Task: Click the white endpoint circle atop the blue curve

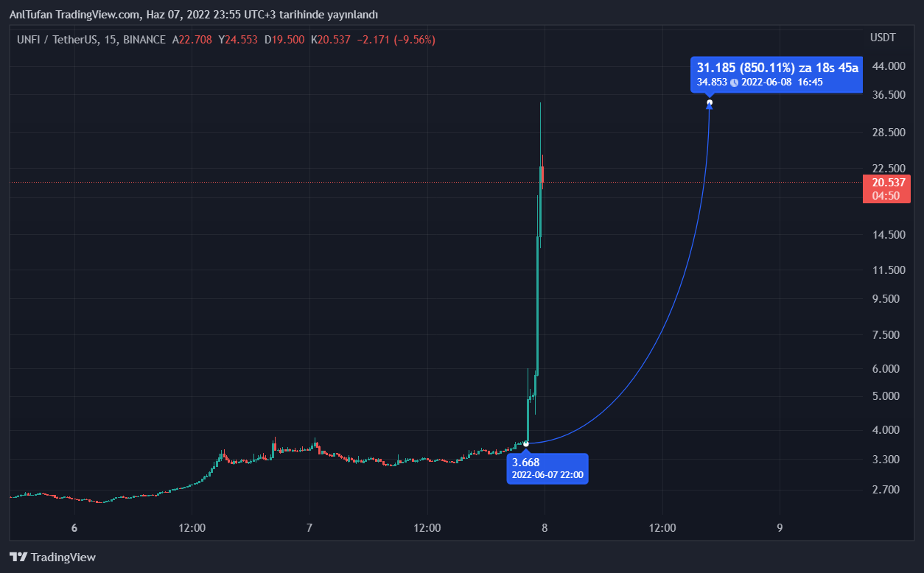Action: [x=710, y=102]
